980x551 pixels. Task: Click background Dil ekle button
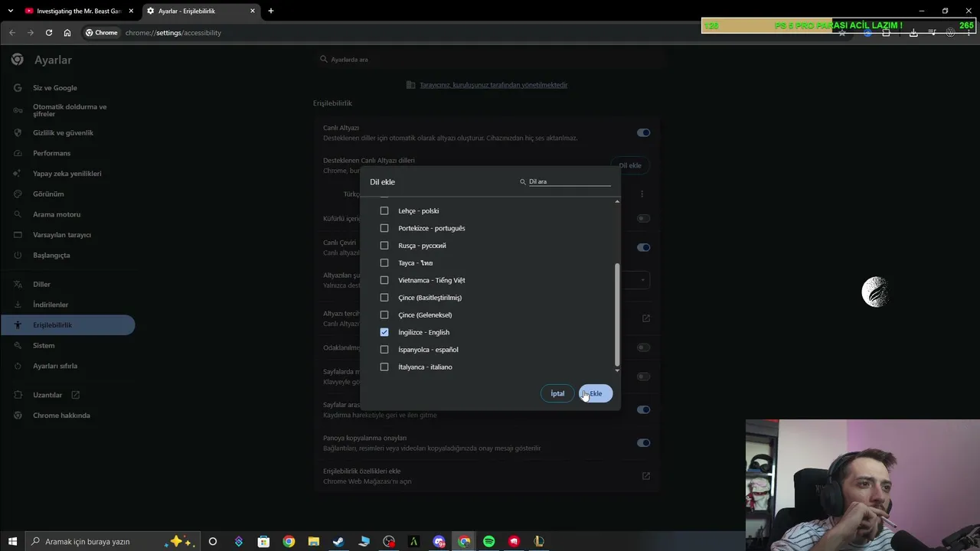click(630, 165)
